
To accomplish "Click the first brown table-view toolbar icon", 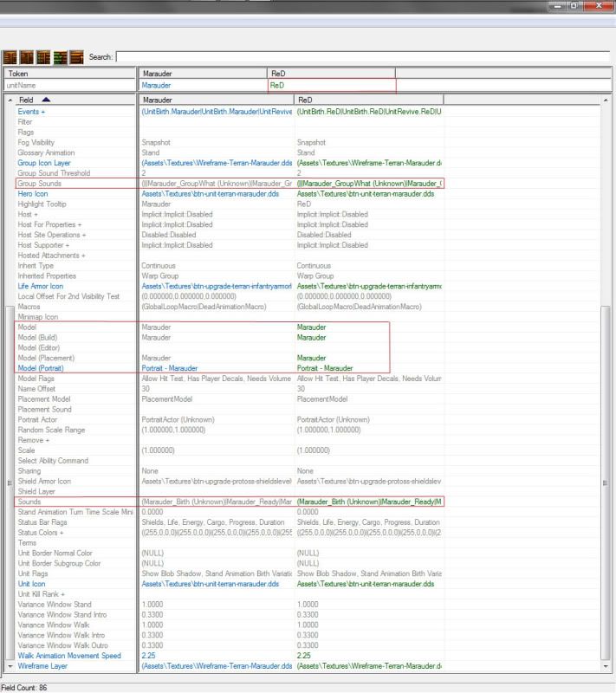I will [x=10, y=57].
